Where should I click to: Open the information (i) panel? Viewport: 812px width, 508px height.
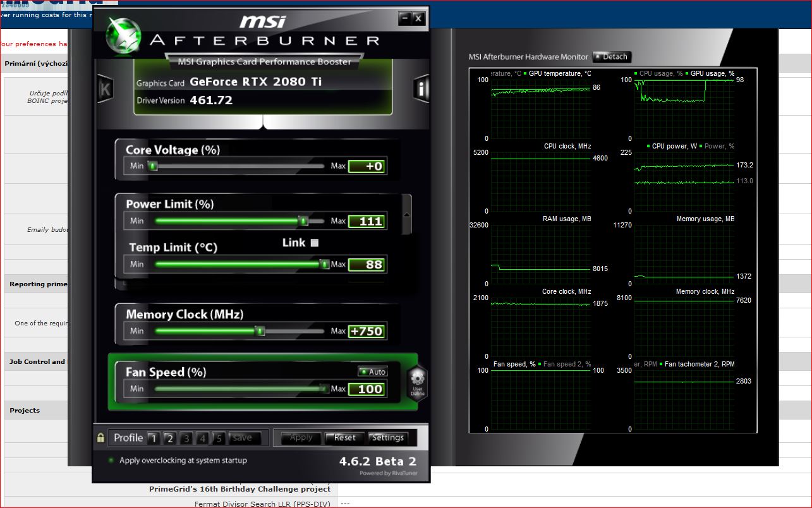tap(421, 89)
